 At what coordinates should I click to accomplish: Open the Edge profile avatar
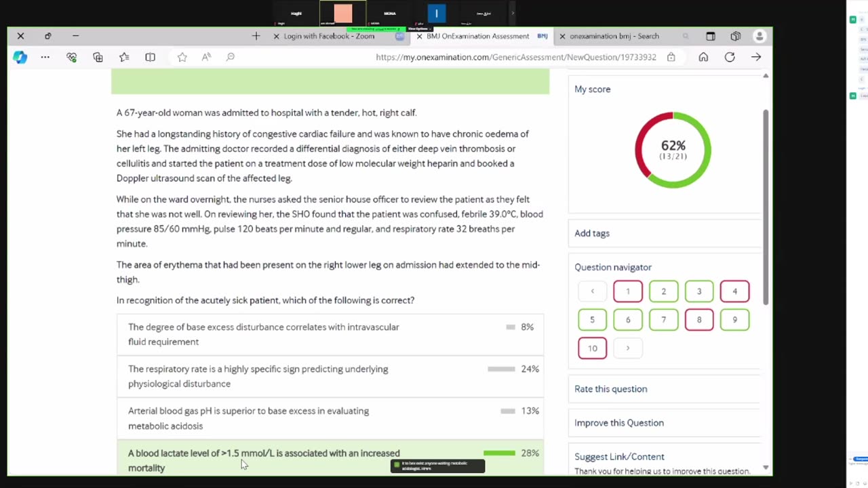[759, 36]
